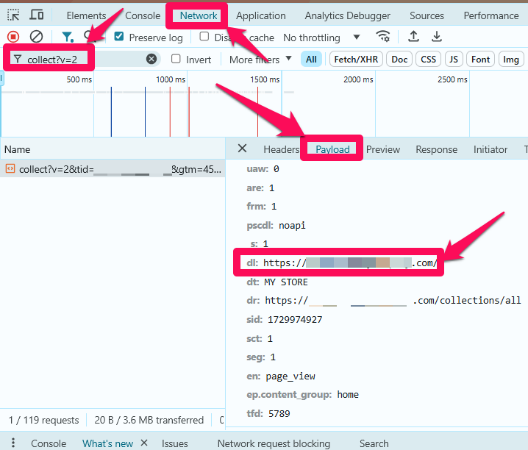The height and width of the screenshot is (450, 528).
Task: Close the request details pane
Action: [242, 148]
